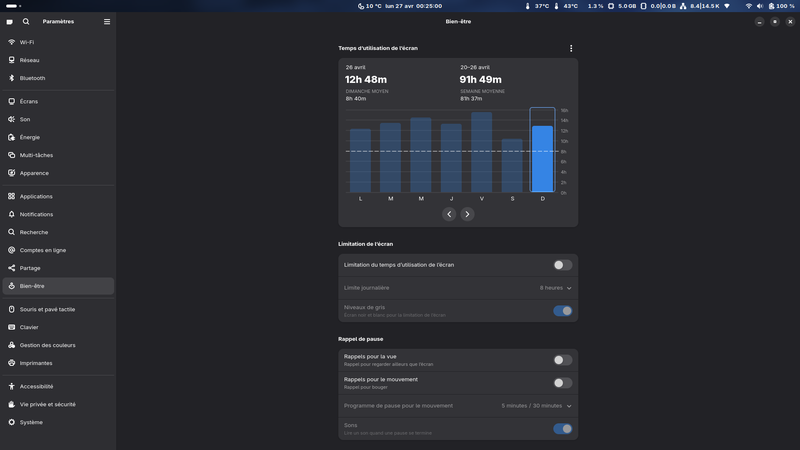This screenshot has height=450, width=800.
Task: Open the screen time three-dot menu
Action: click(571, 48)
